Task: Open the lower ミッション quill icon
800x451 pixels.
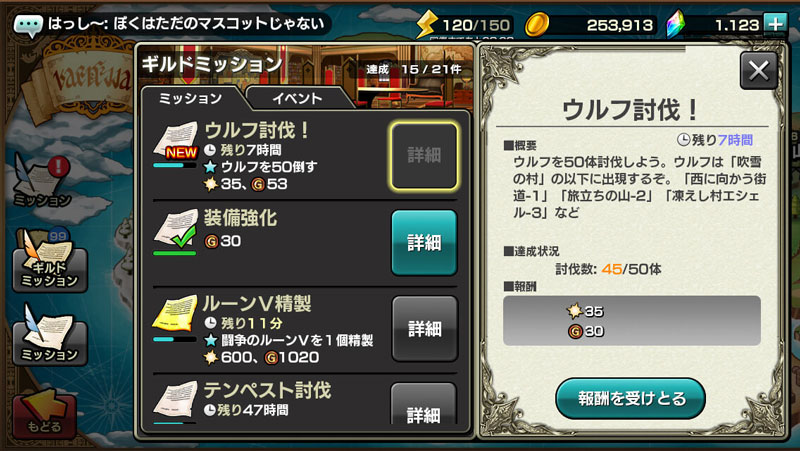Action: (49, 335)
